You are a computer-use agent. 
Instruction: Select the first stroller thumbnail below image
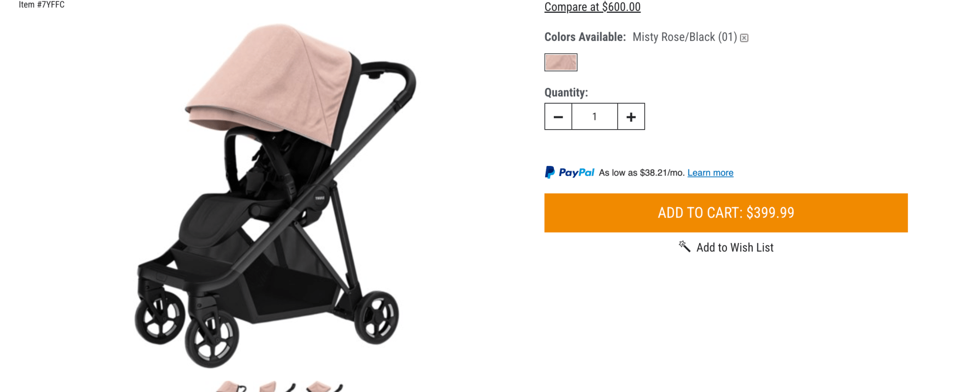click(x=231, y=387)
